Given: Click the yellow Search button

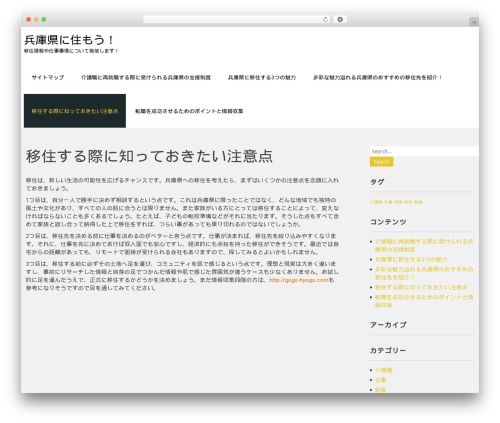Looking at the screenshot, I should click(x=382, y=162).
